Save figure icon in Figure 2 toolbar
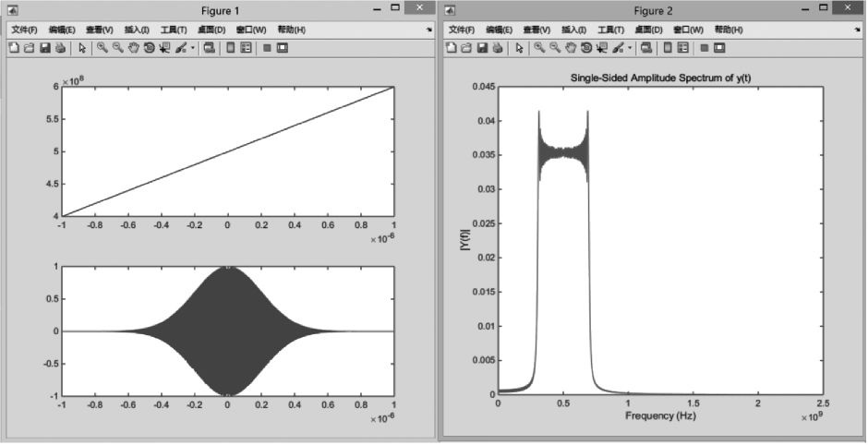The height and width of the screenshot is (445, 868). pyautogui.click(x=482, y=48)
